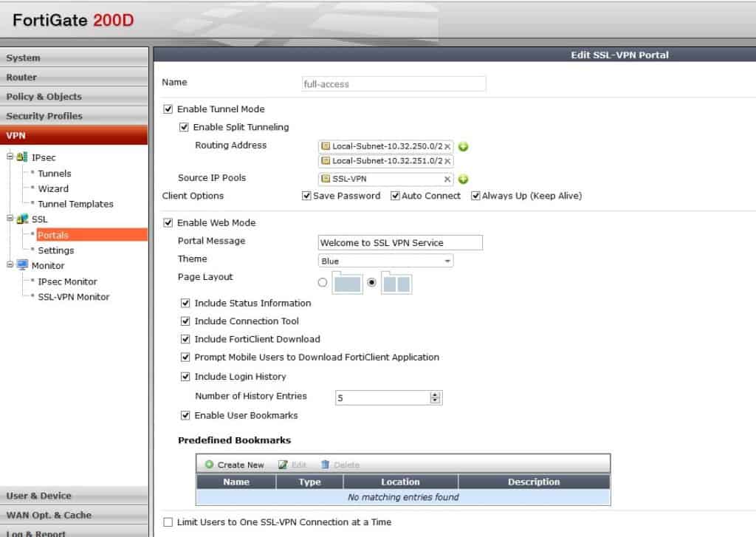Click the Delete bookmark trash icon
This screenshot has height=537, width=756.
tap(325, 464)
